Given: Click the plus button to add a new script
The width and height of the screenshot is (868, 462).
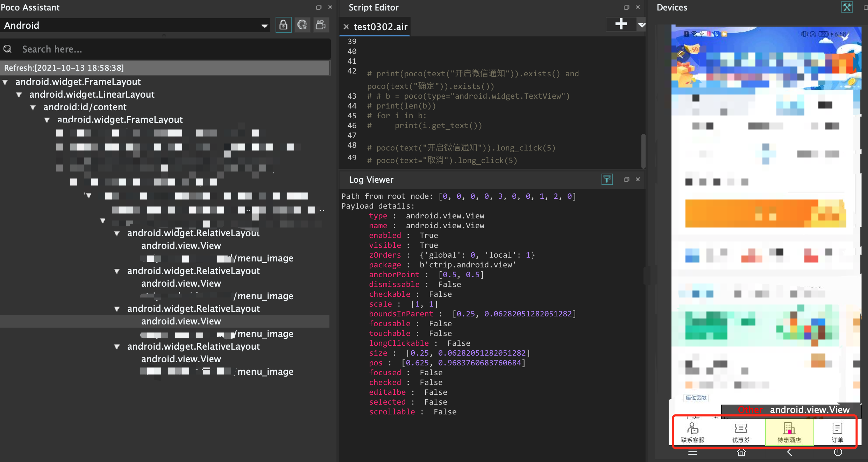Looking at the screenshot, I should click(621, 24).
